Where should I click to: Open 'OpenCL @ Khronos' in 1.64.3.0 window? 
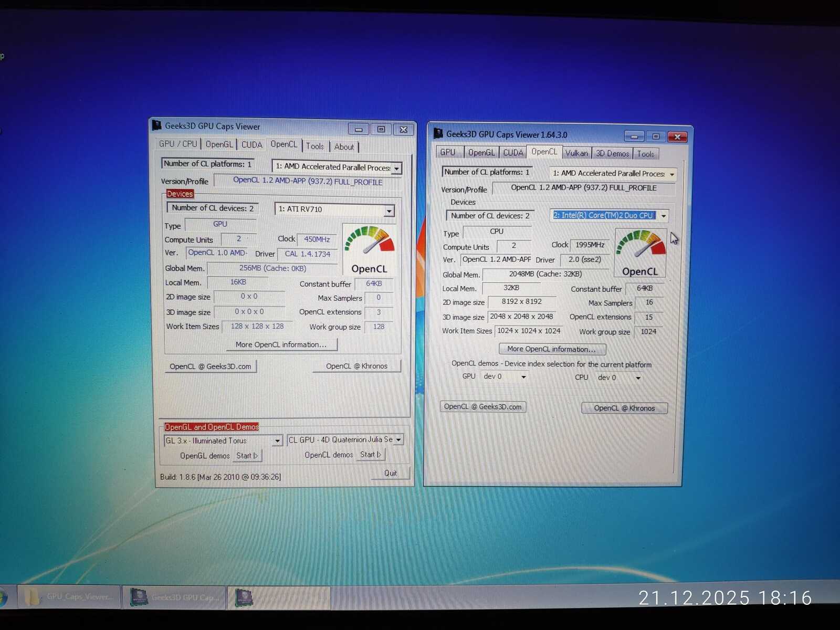[x=625, y=408]
